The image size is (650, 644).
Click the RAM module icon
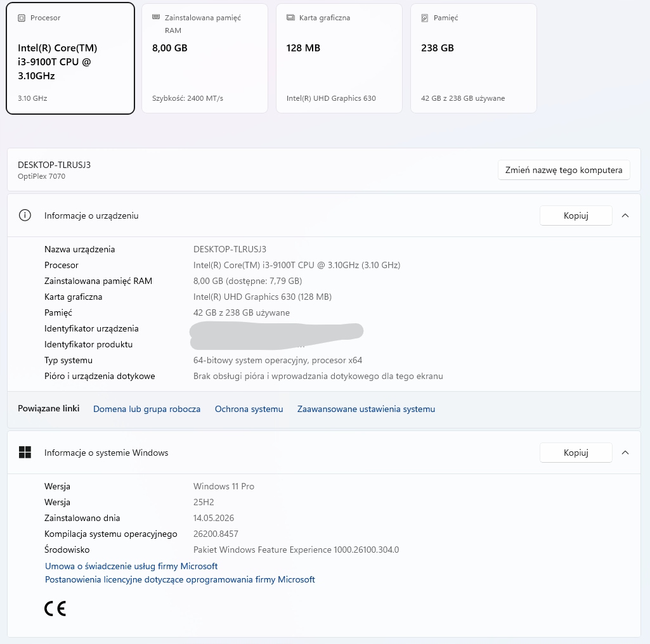pyautogui.click(x=156, y=17)
